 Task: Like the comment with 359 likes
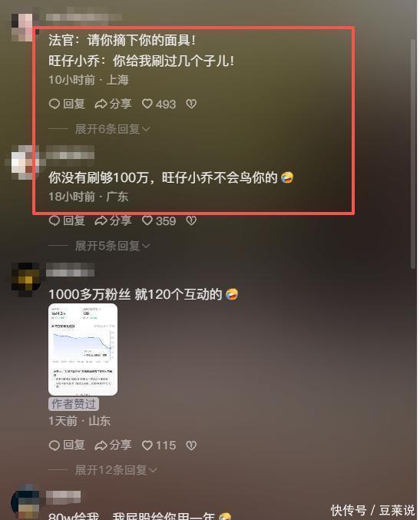point(159,221)
